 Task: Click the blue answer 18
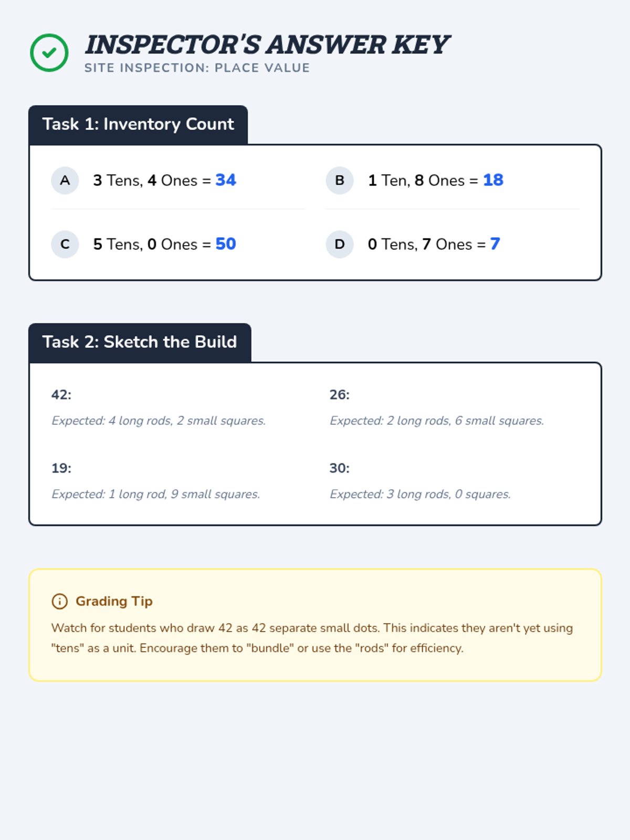click(x=493, y=180)
